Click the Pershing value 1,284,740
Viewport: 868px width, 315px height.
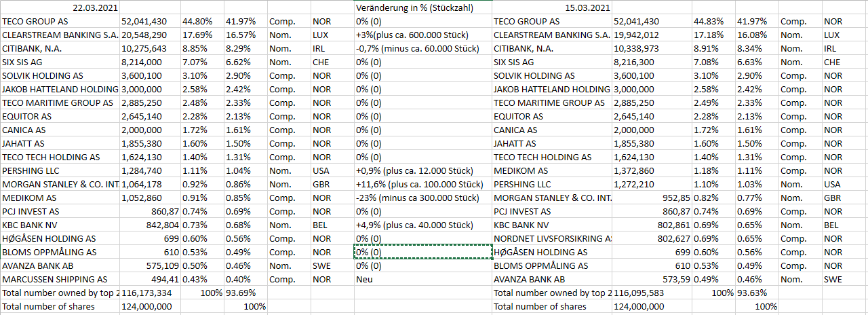[150, 170]
